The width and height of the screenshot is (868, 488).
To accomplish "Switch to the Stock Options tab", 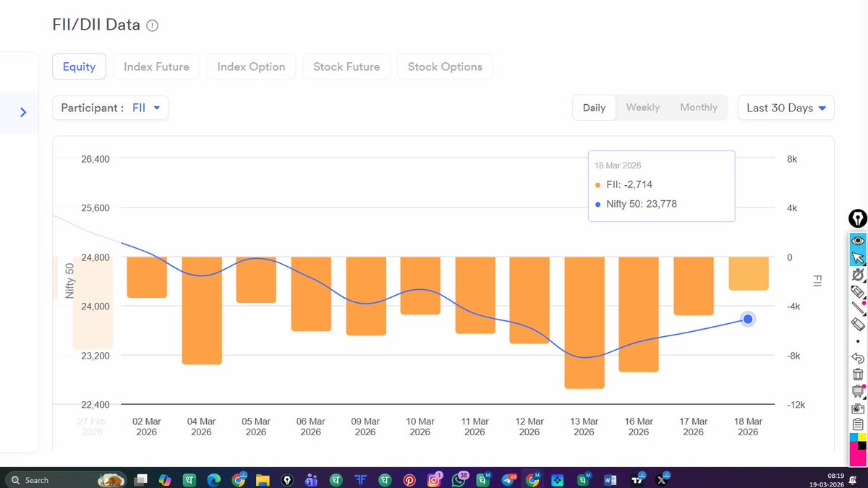I will click(445, 67).
